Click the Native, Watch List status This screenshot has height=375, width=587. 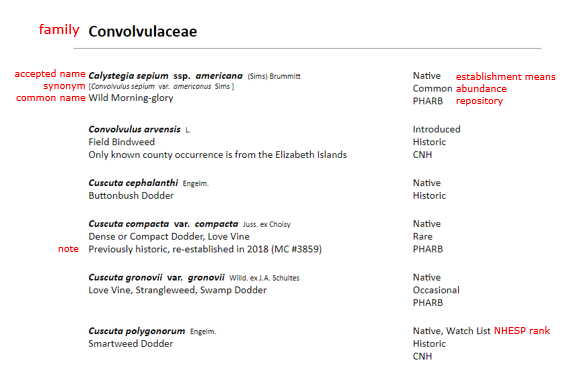[x=451, y=331]
